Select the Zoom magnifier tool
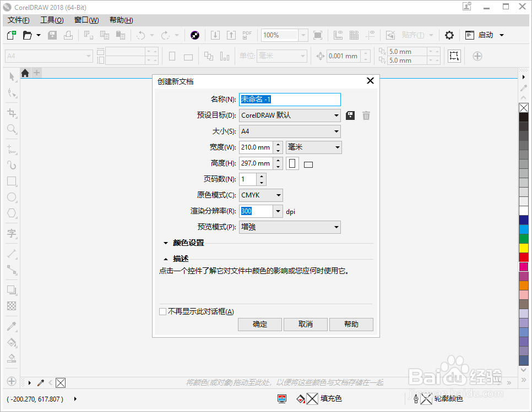This screenshot has height=412, width=532. (x=12, y=129)
